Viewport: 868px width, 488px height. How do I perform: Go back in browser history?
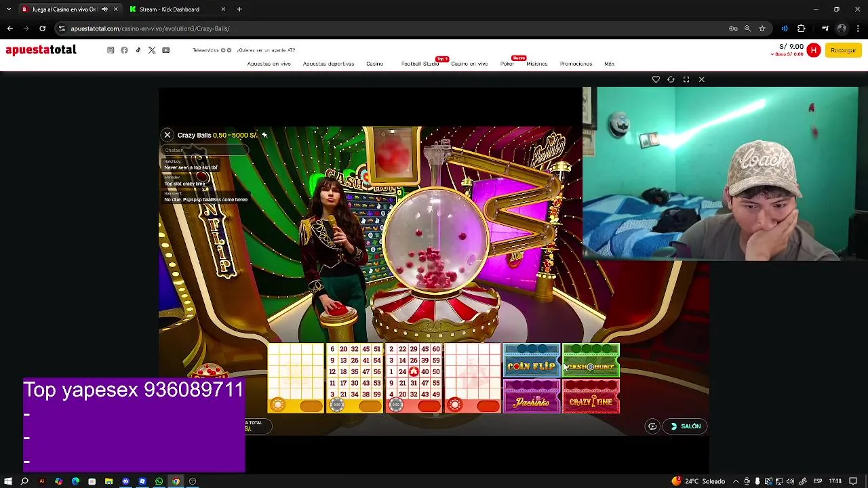tap(10, 28)
